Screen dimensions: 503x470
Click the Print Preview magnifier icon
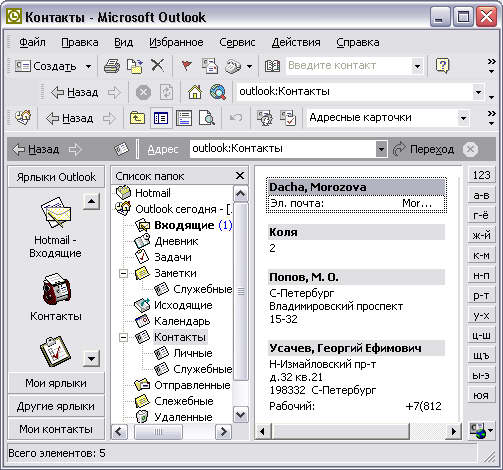pyautogui.click(x=207, y=118)
